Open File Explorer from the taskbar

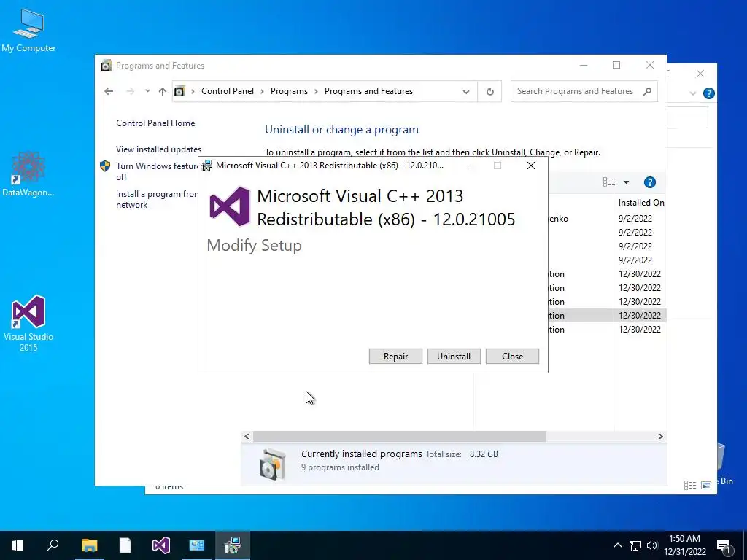pos(89,545)
